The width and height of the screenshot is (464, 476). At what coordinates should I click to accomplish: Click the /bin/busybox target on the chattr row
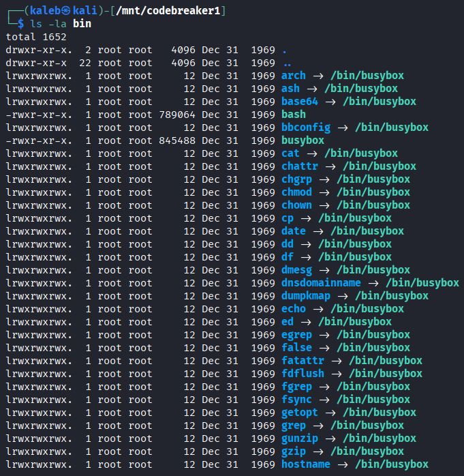point(379,166)
